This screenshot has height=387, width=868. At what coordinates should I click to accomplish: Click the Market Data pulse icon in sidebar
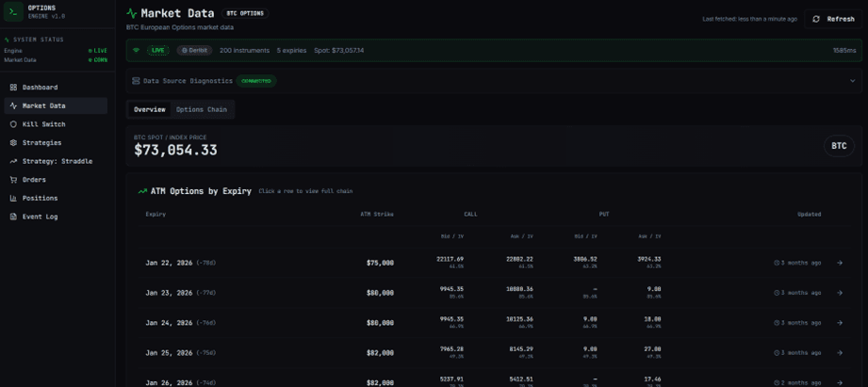[x=13, y=105]
